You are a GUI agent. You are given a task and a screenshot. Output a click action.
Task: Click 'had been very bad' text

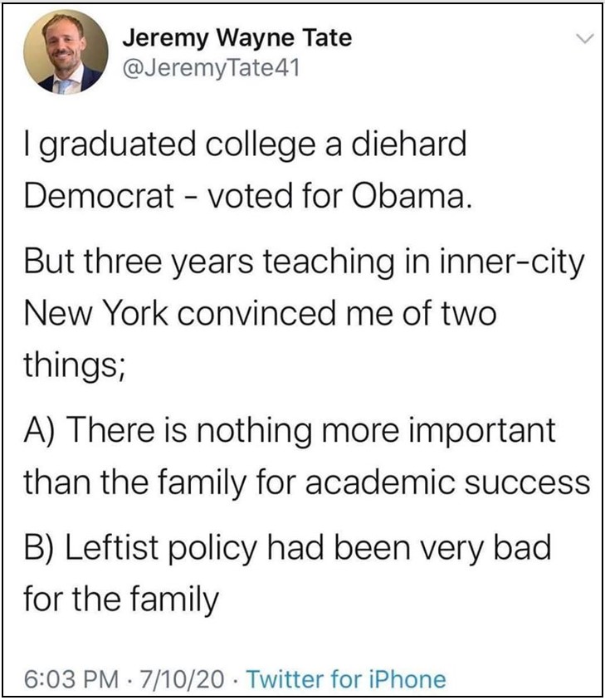click(x=408, y=548)
